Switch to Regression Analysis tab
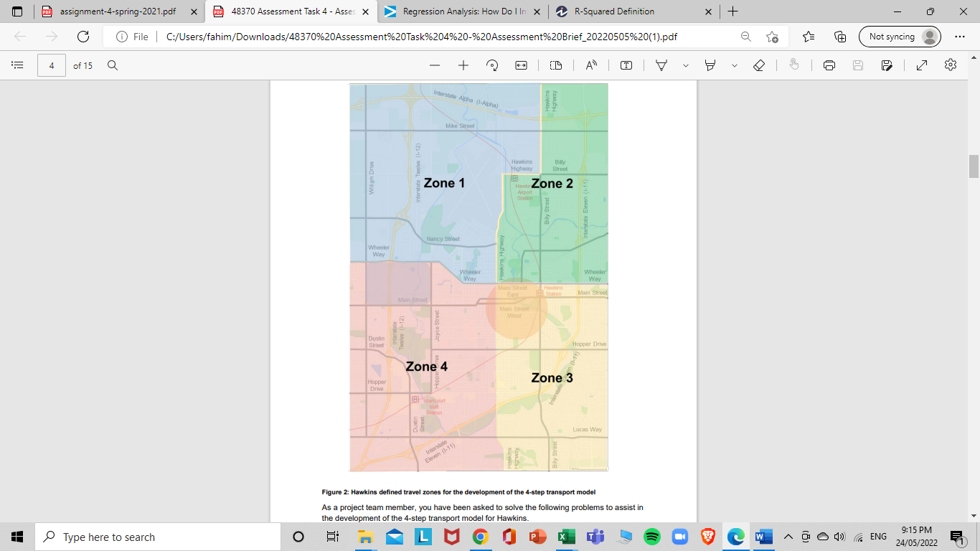This screenshot has height=551, width=980. click(463, 11)
